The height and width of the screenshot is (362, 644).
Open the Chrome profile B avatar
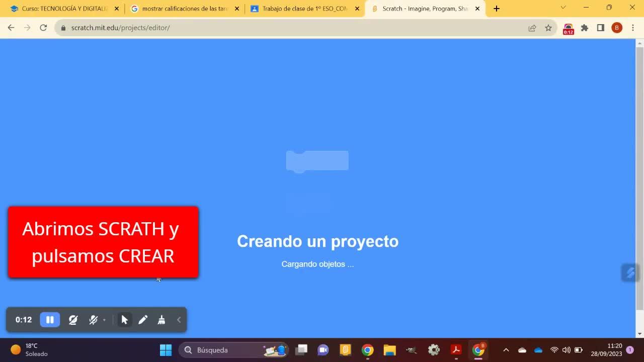point(617,28)
